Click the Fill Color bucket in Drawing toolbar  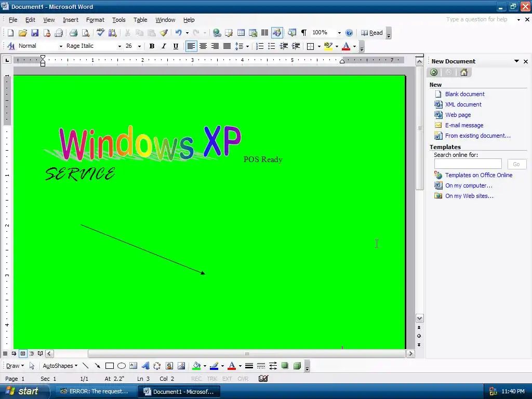click(x=196, y=366)
